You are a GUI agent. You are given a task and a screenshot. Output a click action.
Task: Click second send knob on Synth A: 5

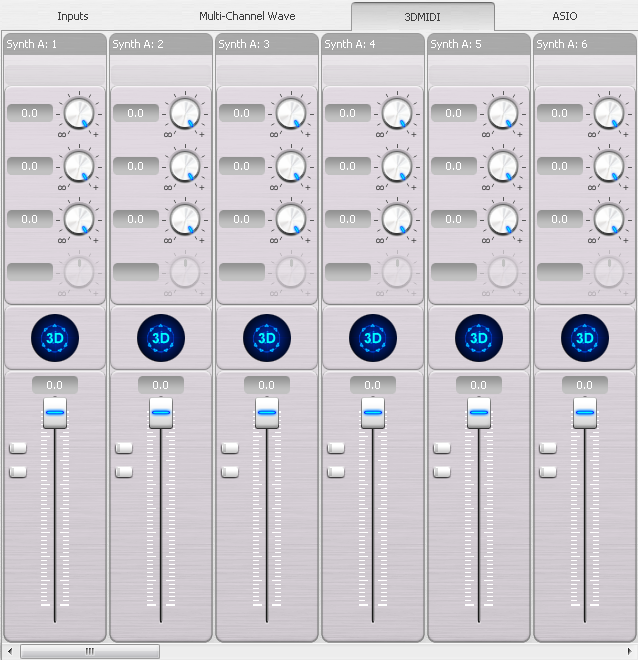pyautogui.click(x=503, y=166)
